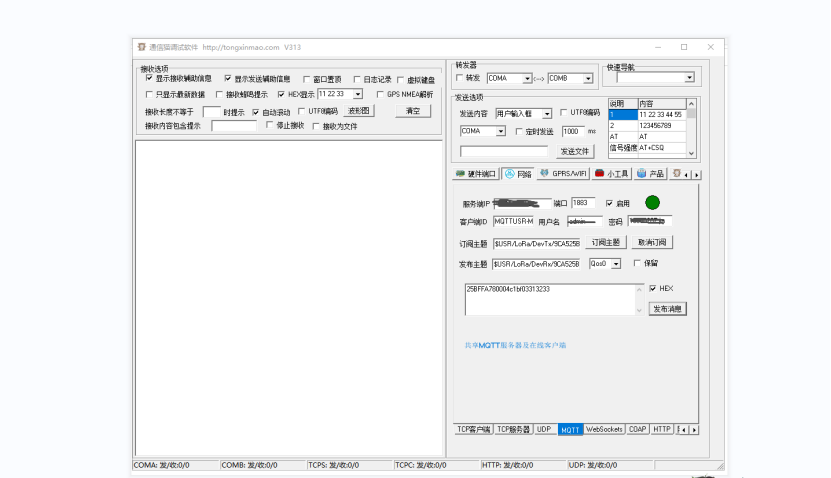
Task: Switch to the TCP客户端 tab
Action: click(x=473, y=429)
